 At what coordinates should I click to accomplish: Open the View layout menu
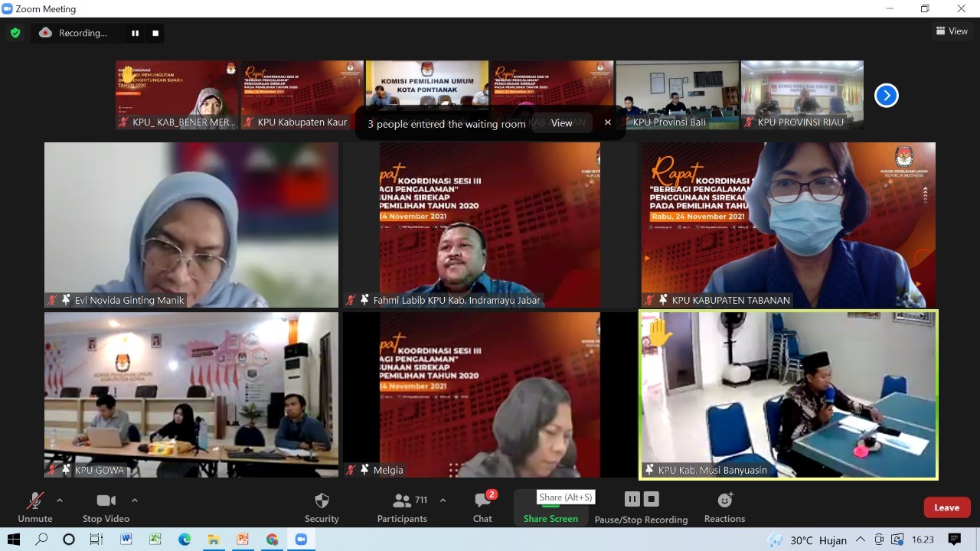(952, 31)
